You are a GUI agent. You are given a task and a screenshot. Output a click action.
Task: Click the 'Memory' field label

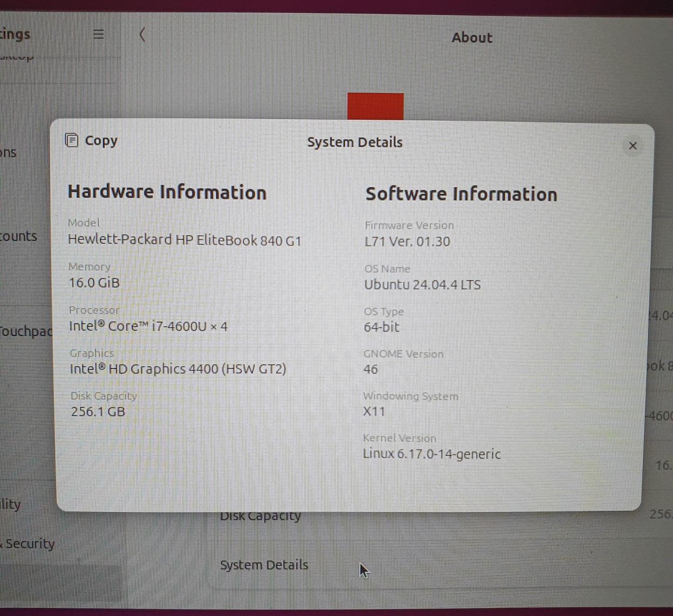[x=90, y=266]
